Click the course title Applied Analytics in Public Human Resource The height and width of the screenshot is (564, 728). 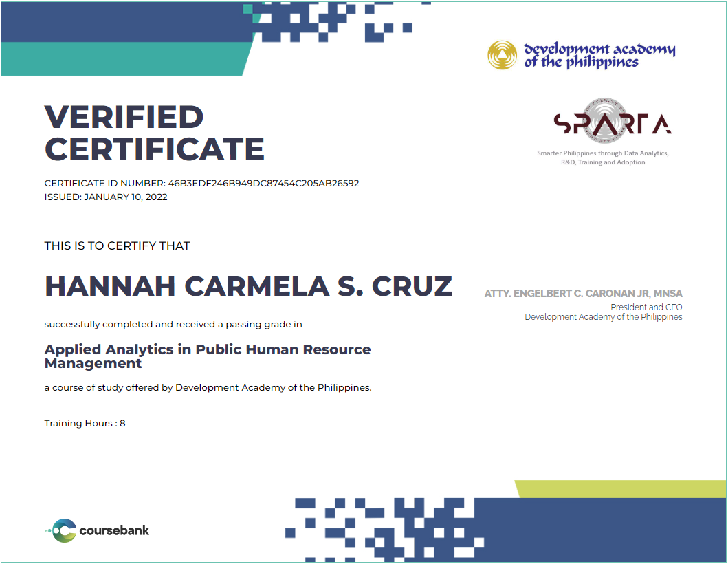coord(208,349)
